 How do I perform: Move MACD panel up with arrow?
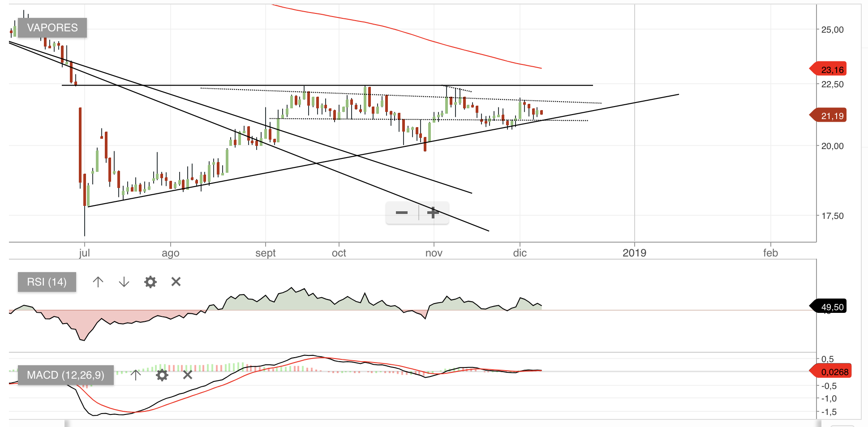136,375
